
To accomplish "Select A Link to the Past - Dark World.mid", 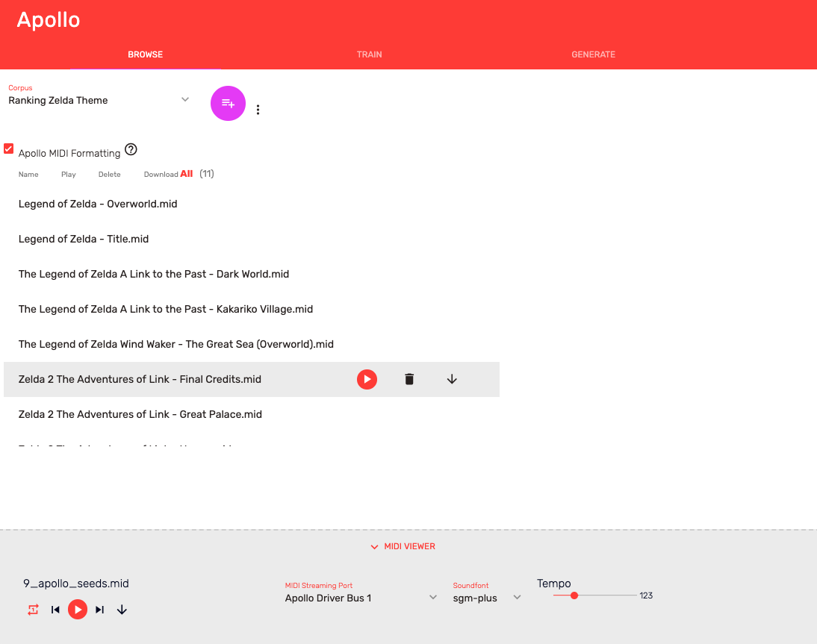I will pyautogui.click(x=252, y=274).
